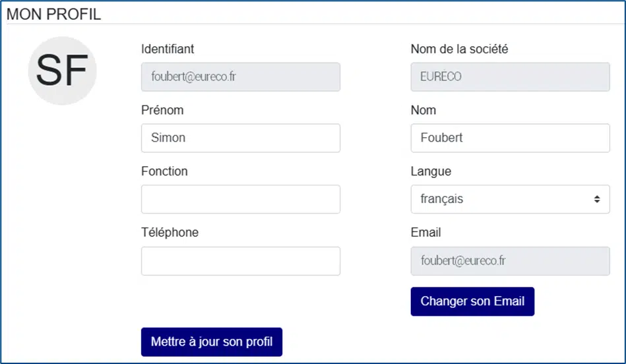Click the Langue label text
Viewport: 626px width, 364px height.
(431, 171)
